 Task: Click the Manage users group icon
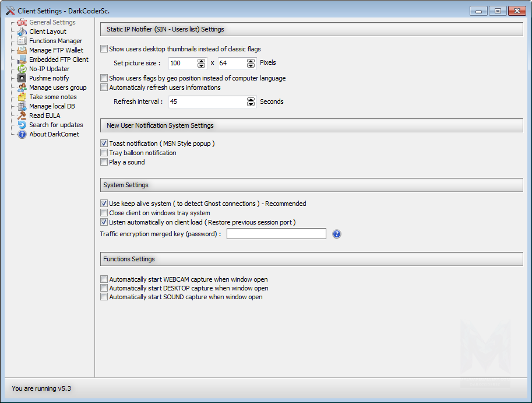[22, 87]
